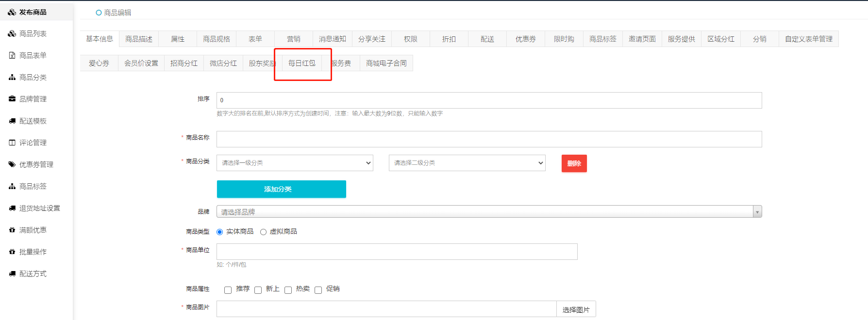The image size is (868, 320).
Task: Open 商品表单 via its sidebar icon
Action: coord(12,55)
